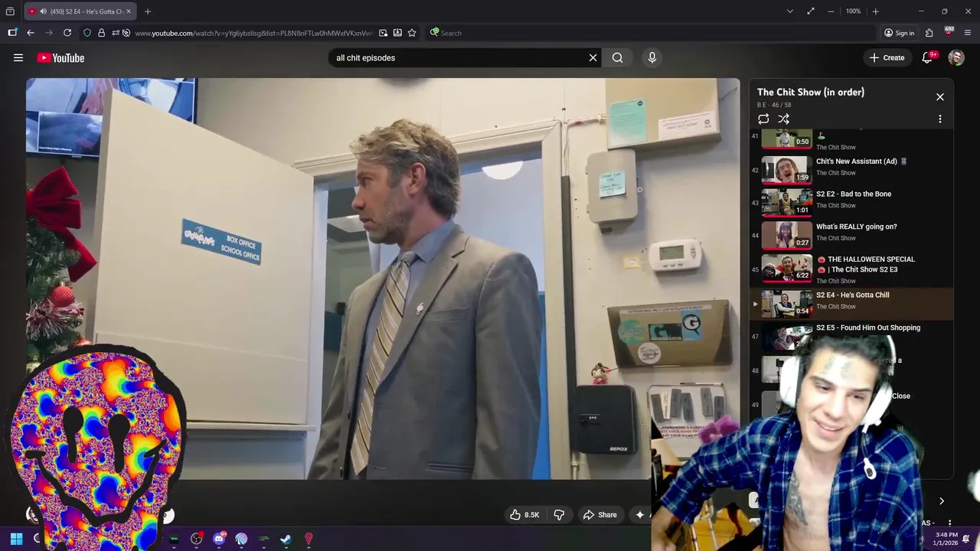Close the S2 E4 browser tab
980x551 pixels.
(x=129, y=11)
